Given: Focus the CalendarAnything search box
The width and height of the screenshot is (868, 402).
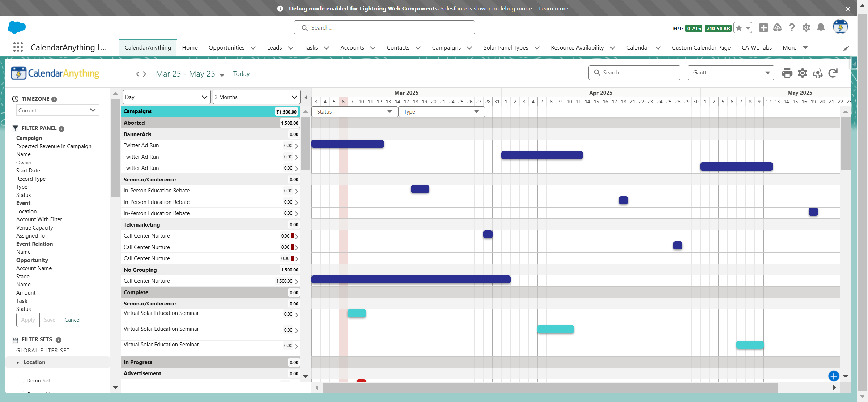Looking at the screenshot, I should (634, 73).
